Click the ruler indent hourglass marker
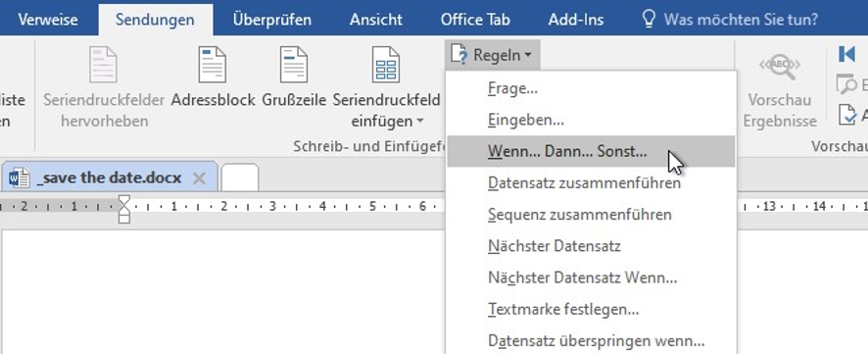868x354 pixels. click(x=124, y=208)
